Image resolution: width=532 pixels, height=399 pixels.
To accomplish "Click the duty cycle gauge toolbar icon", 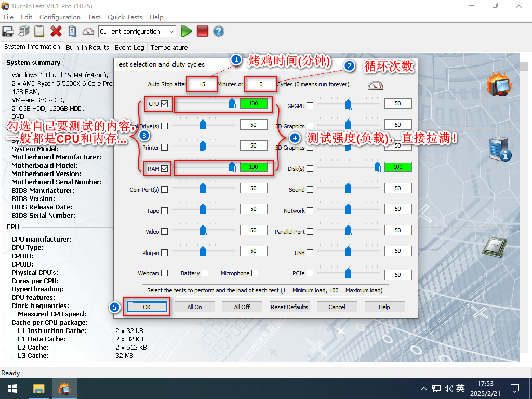I will (88, 31).
